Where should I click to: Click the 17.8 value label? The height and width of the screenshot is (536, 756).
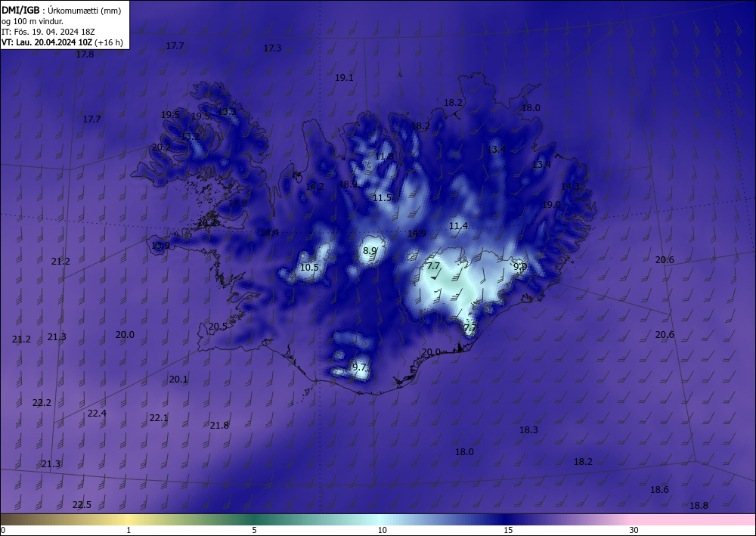click(x=85, y=54)
